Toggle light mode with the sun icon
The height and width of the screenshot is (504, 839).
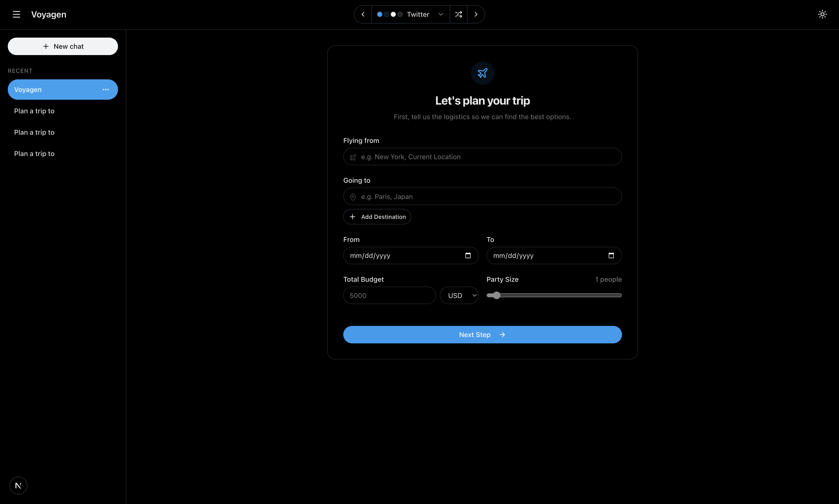pos(822,14)
